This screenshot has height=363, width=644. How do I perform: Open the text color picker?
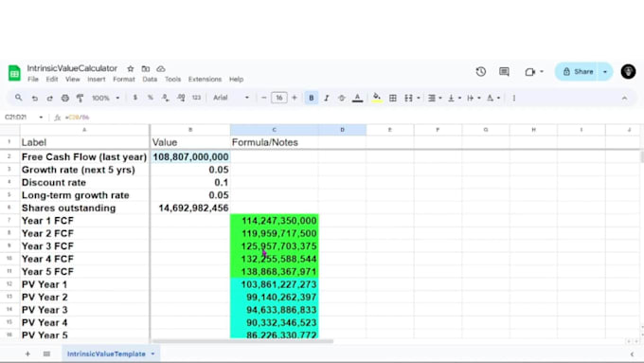(x=358, y=98)
